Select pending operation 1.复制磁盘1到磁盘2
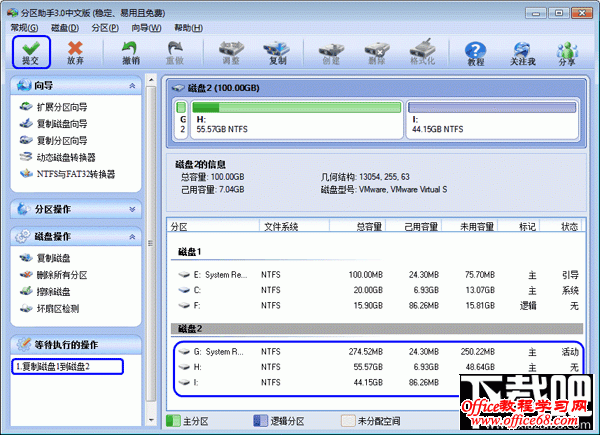Image resolution: width=600 pixels, height=435 pixels. click(x=68, y=367)
